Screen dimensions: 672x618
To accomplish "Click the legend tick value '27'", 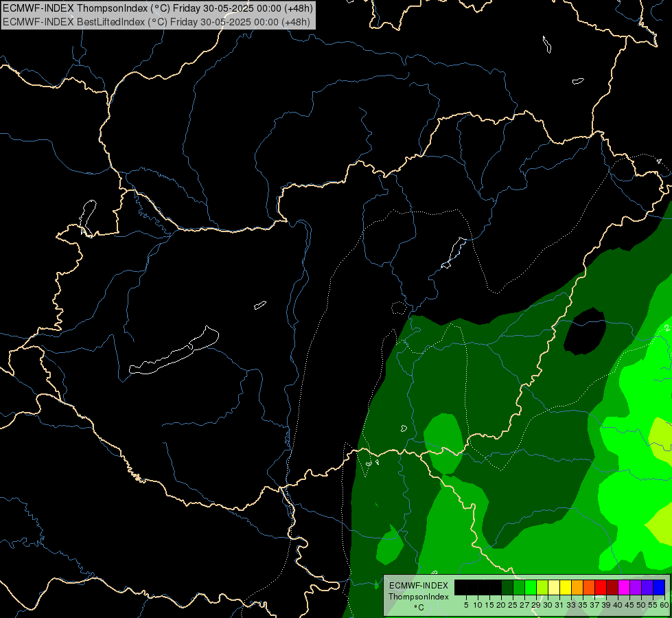I will click(x=524, y=605).
